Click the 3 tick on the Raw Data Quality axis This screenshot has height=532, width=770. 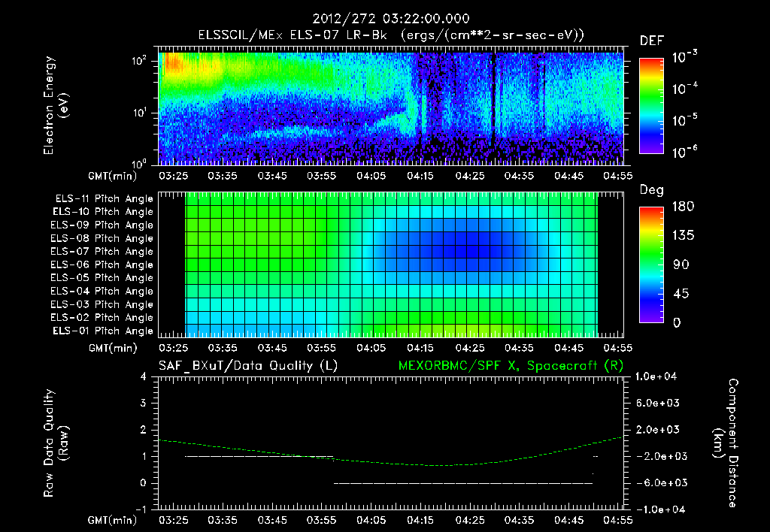[x=144, y=403]
